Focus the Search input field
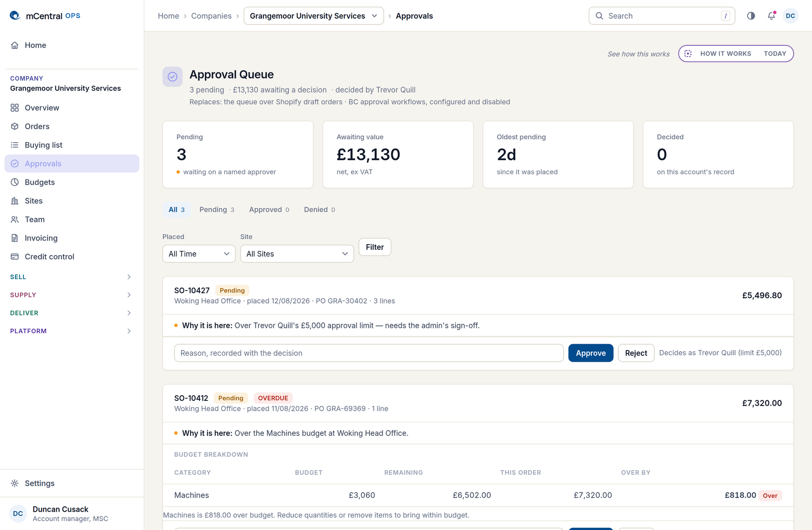812x530 pixels. tap(662, 16)
